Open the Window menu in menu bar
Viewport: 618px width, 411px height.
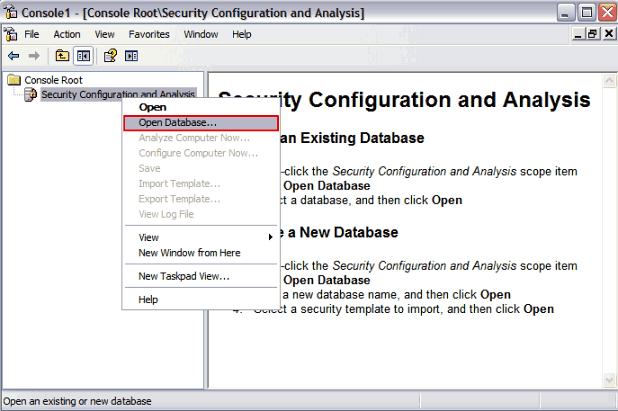pyautogui.click(x=200, y=34)
